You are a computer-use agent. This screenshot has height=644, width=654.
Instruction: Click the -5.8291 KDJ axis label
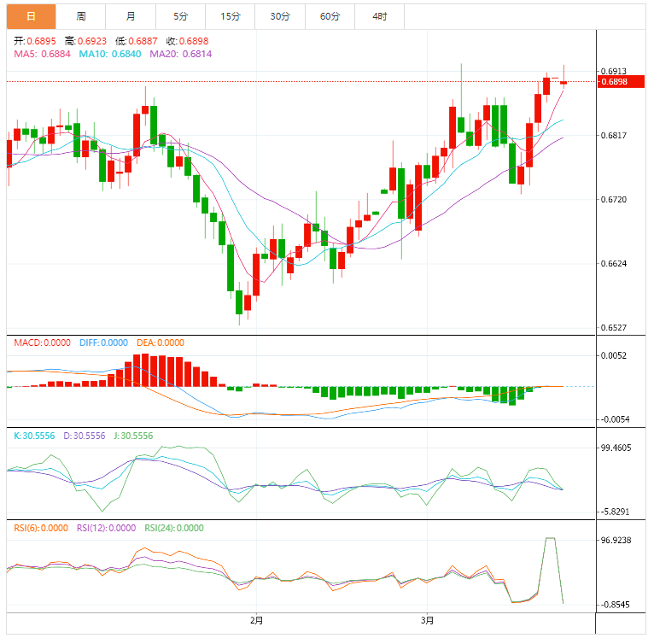coord(615,512)
